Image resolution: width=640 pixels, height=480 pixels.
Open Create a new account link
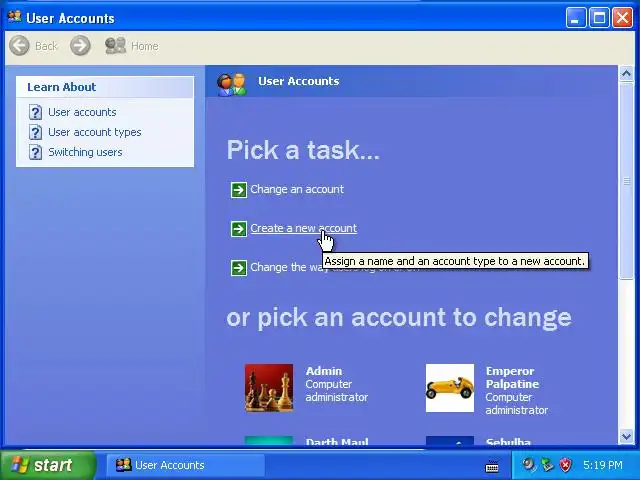tap(304, 228)
